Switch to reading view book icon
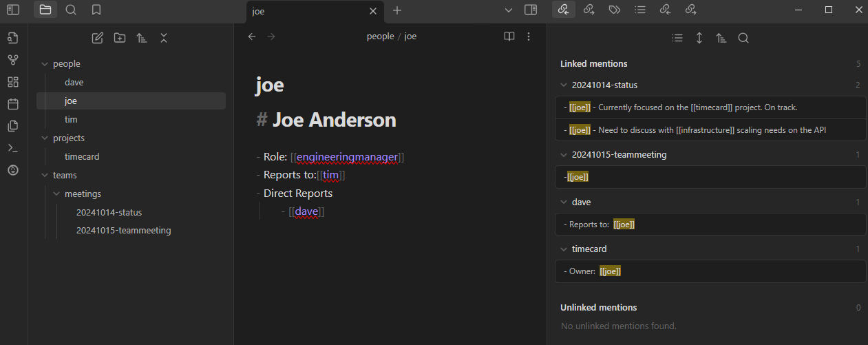 tap(509, 36)
